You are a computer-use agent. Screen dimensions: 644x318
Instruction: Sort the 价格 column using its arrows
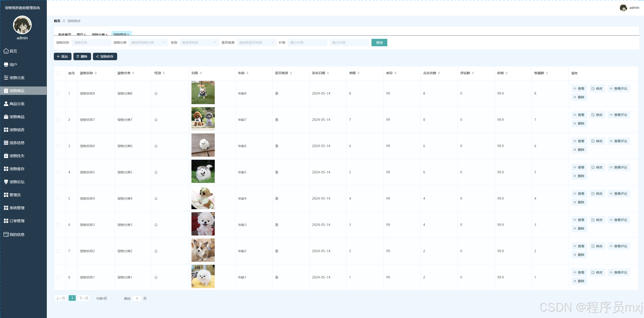507,73
